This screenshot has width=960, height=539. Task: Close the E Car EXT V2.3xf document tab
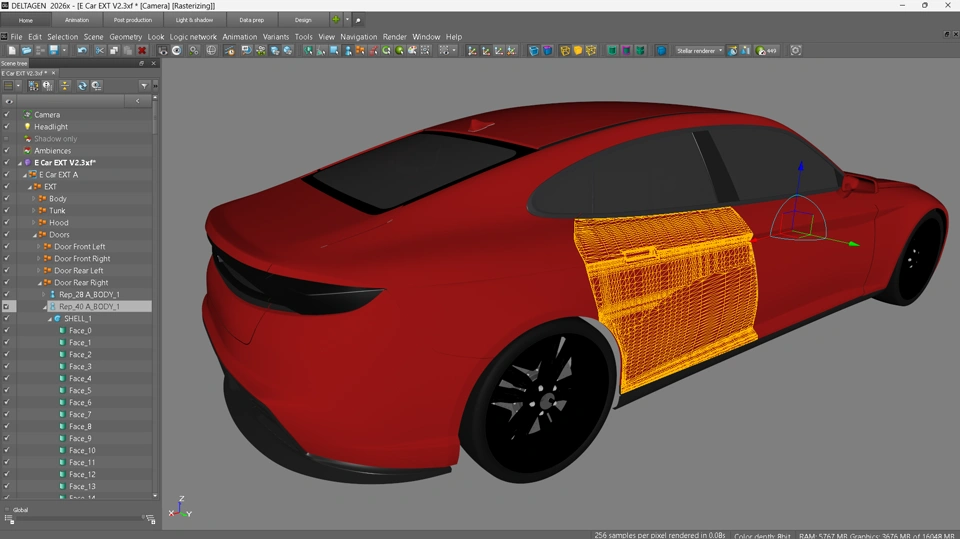coord(53,73)
